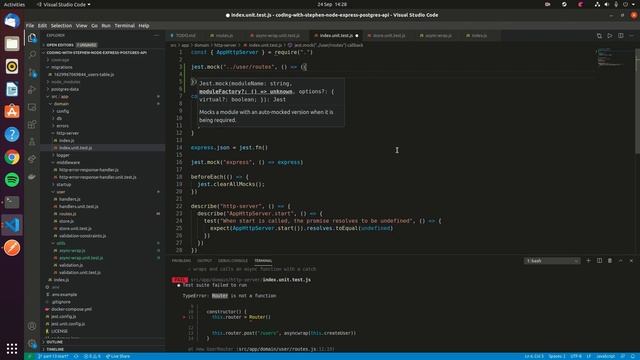Screen dimensions: 640x360
Task: Click the http-server breadcrumb segment
Action: pos(225,45)
